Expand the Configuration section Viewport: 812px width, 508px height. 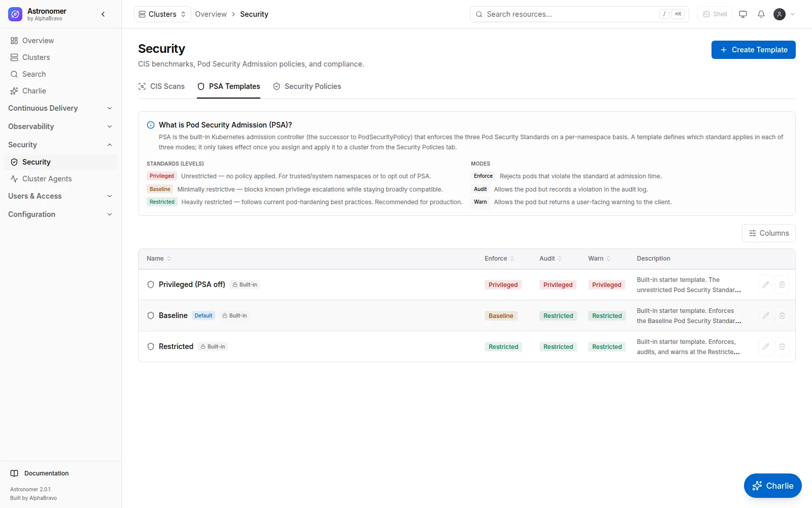tap(60, 214)
